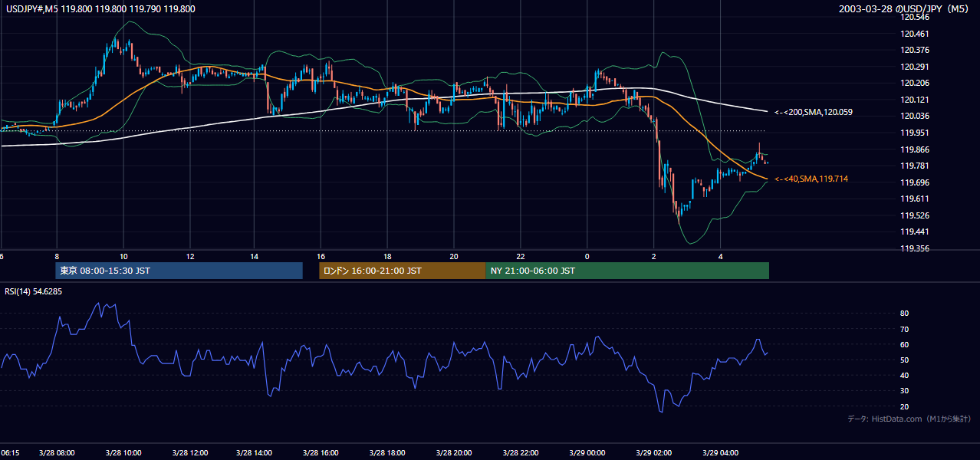This screenshot has width=980, height=460.
Task: Click the RSI 50 level label
Action: tap(905, 360)
